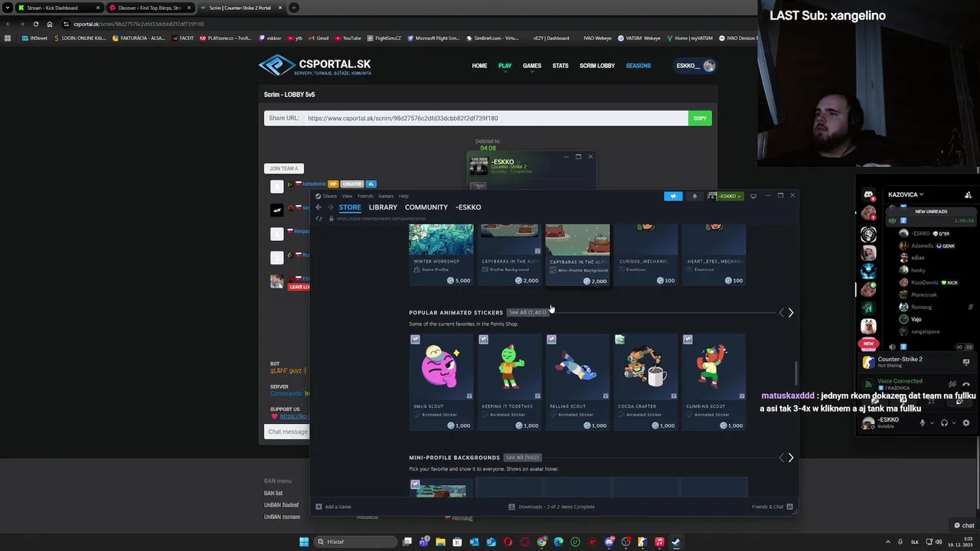Click the Steam store page scrollbar
Viewport: 980px width, 551px height.
795,373
